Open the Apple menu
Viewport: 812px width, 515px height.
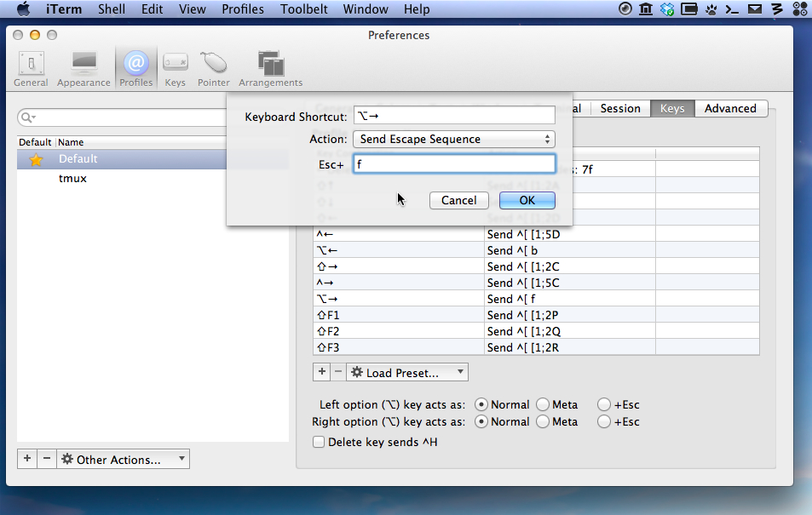click(x=23, y=9)
